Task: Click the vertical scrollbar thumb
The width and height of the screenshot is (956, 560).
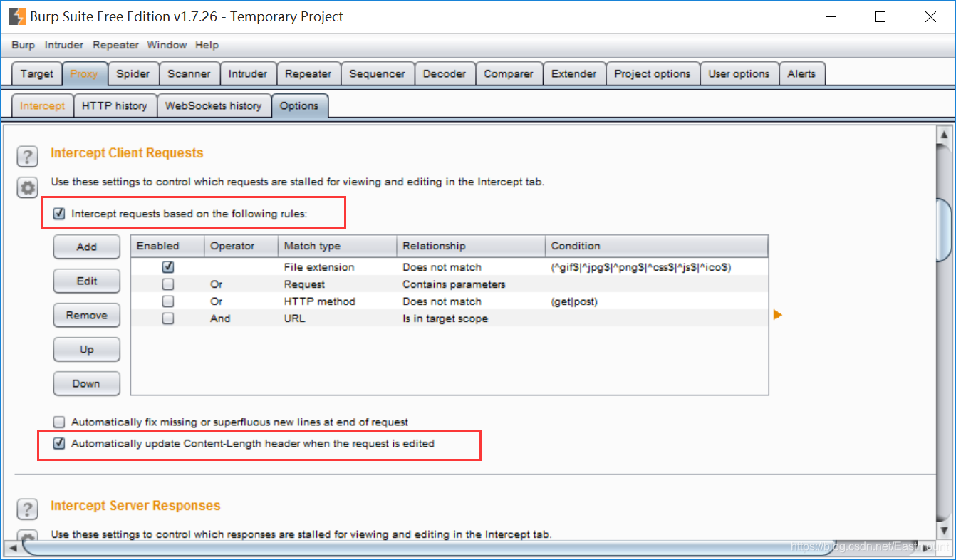Action: [945, 230]
